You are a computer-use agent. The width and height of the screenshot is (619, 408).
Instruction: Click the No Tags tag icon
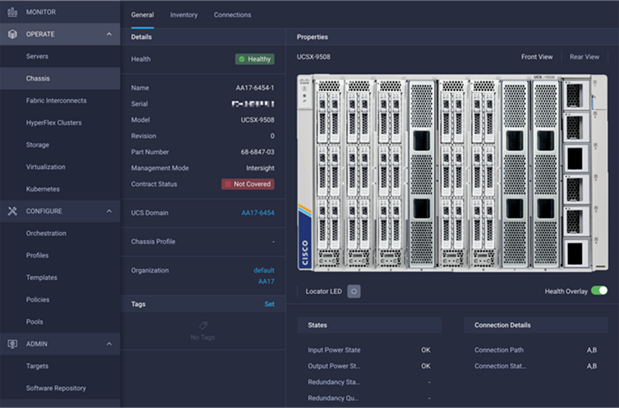pyautogui.click(x=203, y=326)
